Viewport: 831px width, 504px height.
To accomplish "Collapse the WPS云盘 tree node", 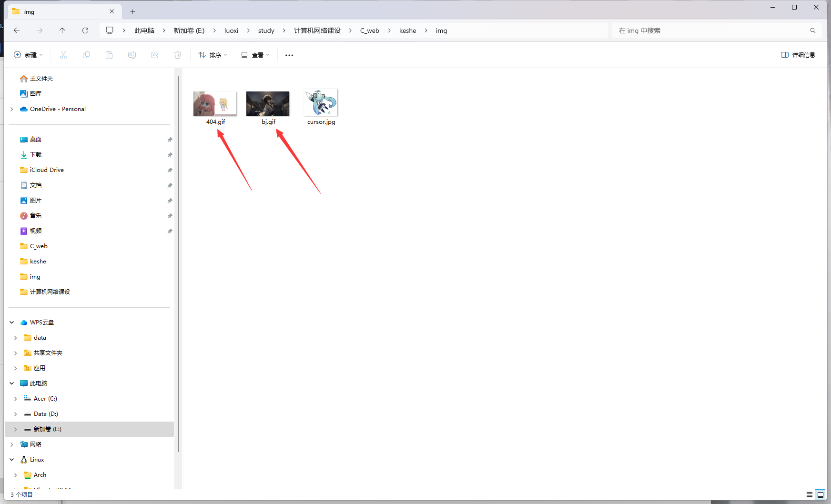I will 12,323.
